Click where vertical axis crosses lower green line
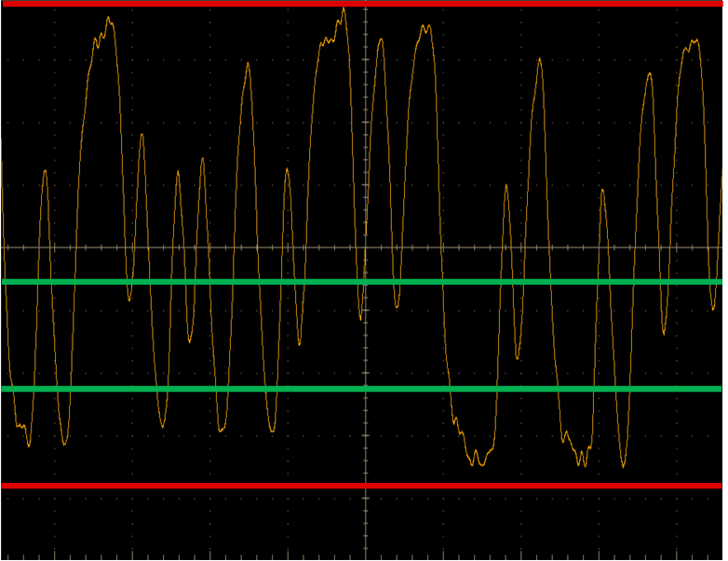This screenshot has width=728, height=561. (366, 388)
